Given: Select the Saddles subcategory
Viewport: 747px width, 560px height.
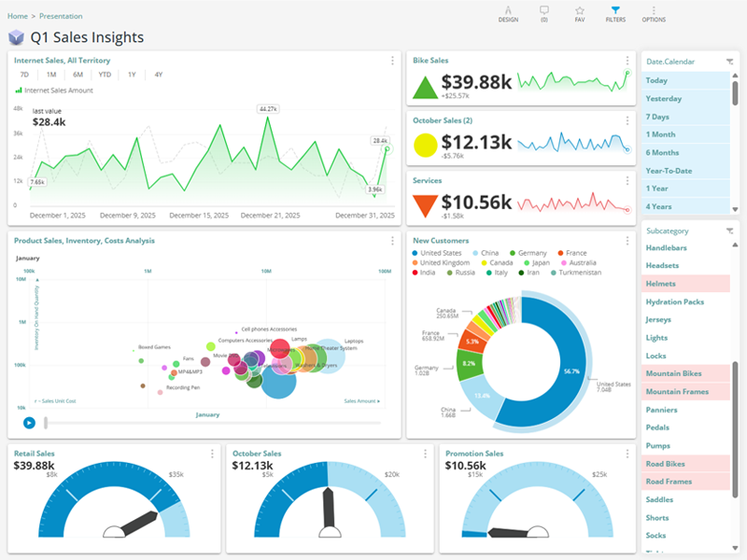Looking at the screenshot, I should [x=685, y=499].
